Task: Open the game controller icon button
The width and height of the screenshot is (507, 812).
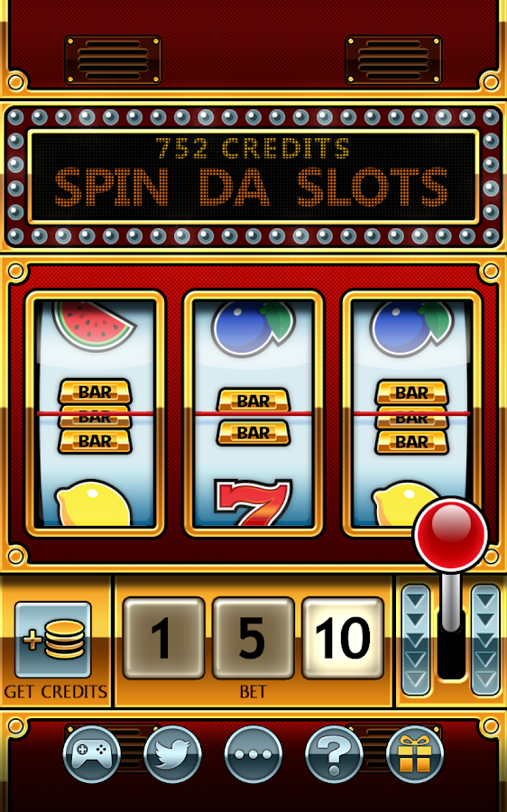Action: [x=92, y=753]
